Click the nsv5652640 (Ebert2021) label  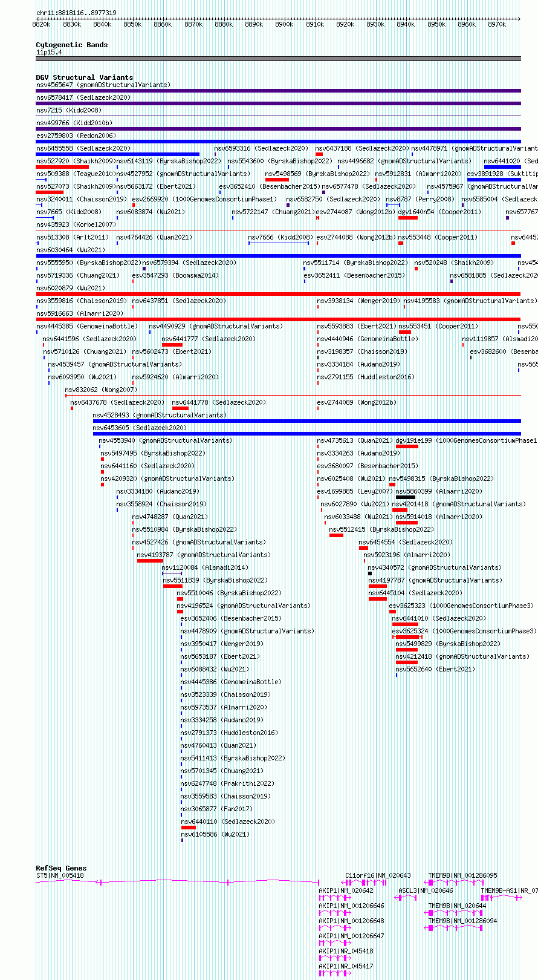coord(435,669)
